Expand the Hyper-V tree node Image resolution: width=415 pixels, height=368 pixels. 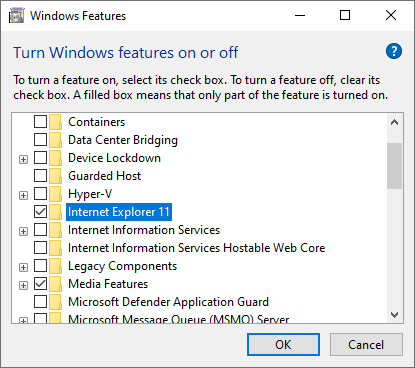23,196
